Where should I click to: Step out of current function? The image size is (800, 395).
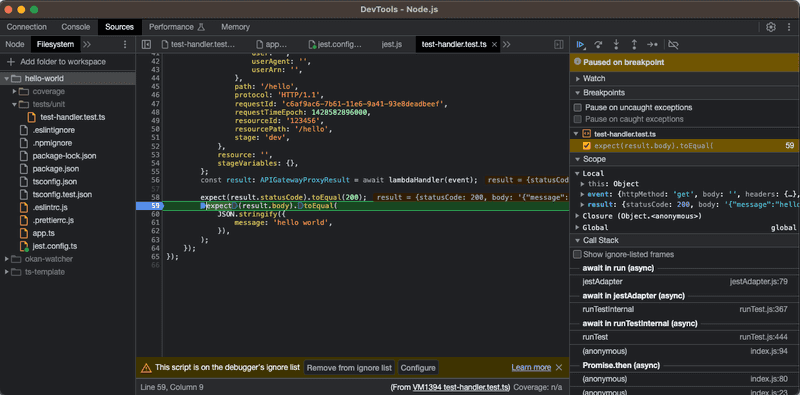[x=634, y=45]
